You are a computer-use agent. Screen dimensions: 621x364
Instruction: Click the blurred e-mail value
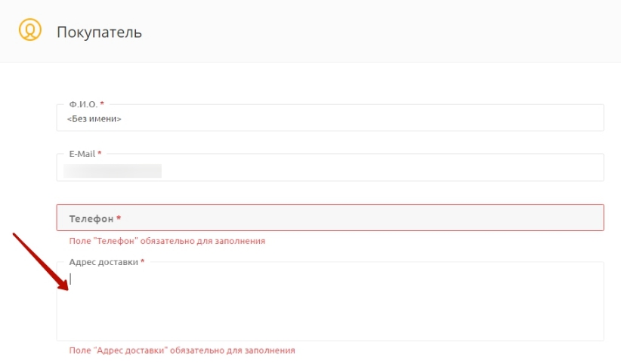(x=113, y=171)
